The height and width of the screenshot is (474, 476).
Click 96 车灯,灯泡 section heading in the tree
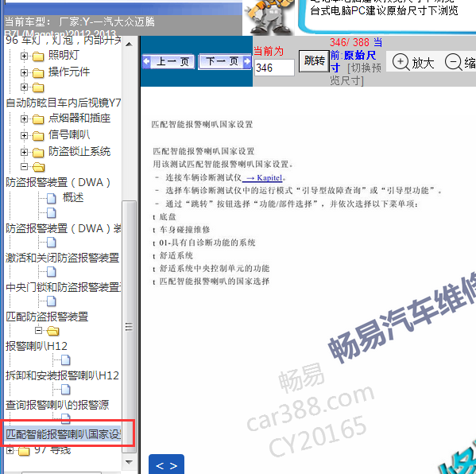[x=63, y=40]
